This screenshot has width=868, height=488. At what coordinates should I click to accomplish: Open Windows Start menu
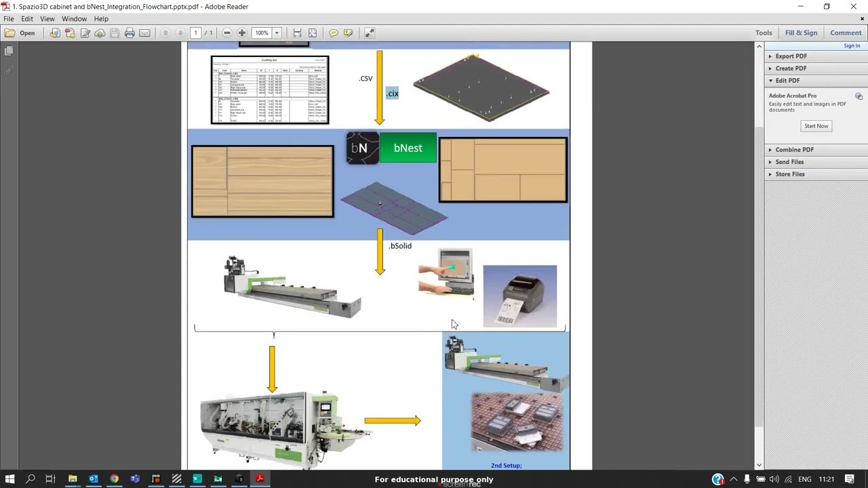(x=9, y=479)
